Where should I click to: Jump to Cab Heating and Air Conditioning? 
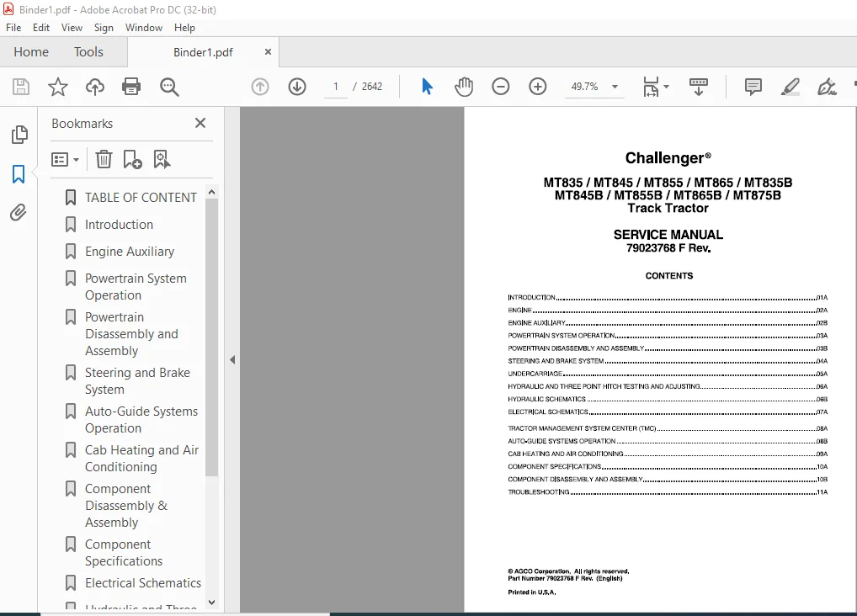coord(142,459)
